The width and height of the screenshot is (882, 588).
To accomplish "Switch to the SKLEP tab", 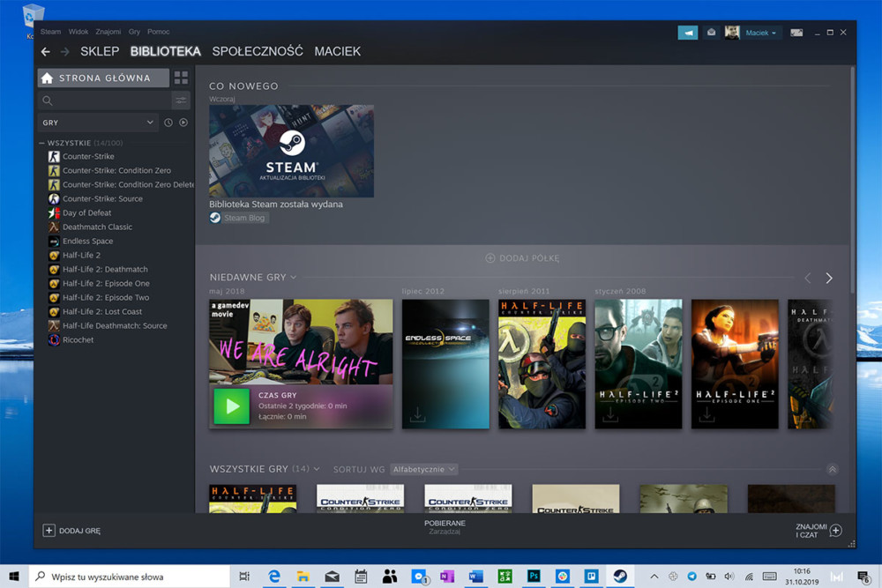I will pos(100,51).
